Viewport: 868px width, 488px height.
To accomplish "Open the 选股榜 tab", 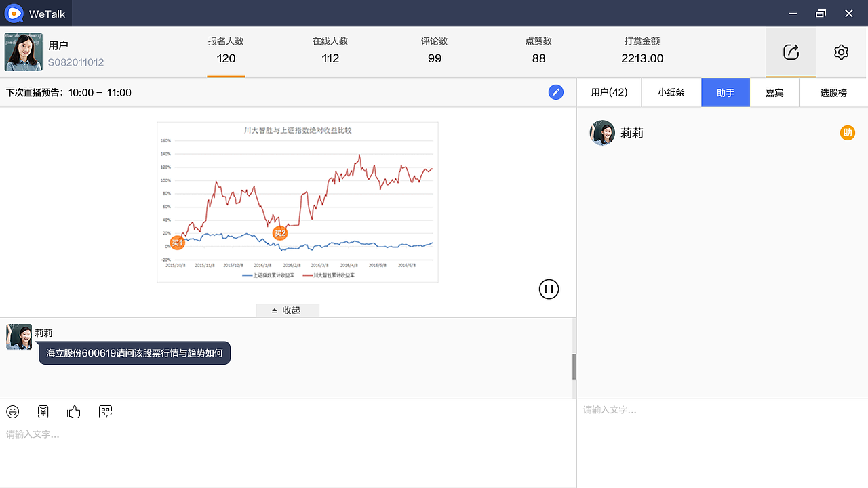I will pos(833,92).
